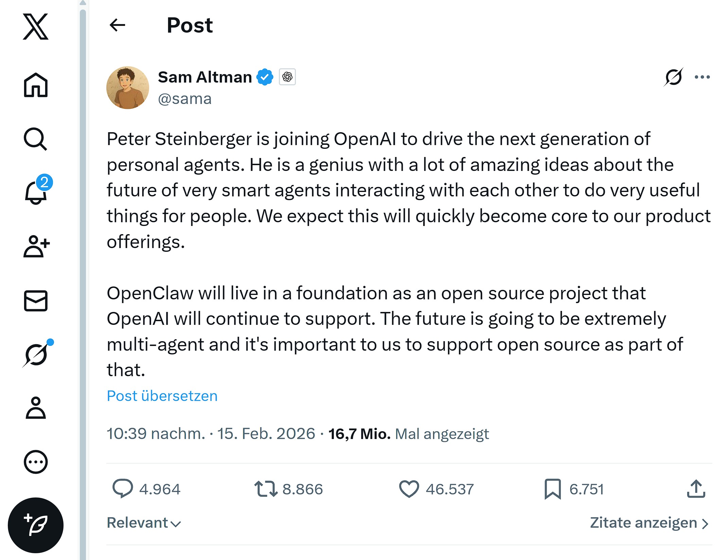Open the post's three-dot options menu

pyautogui.click(x=702, y=77)
